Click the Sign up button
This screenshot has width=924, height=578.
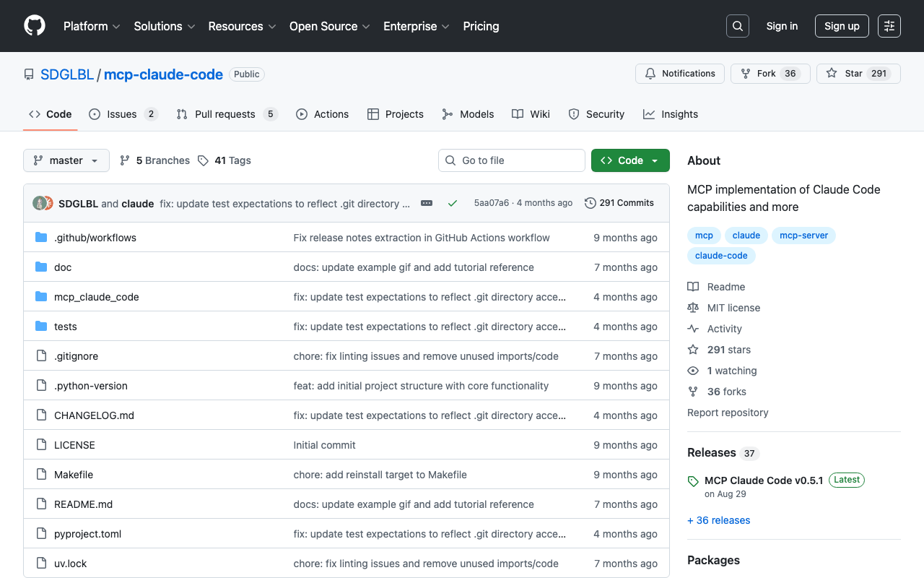tap(841, 26)
